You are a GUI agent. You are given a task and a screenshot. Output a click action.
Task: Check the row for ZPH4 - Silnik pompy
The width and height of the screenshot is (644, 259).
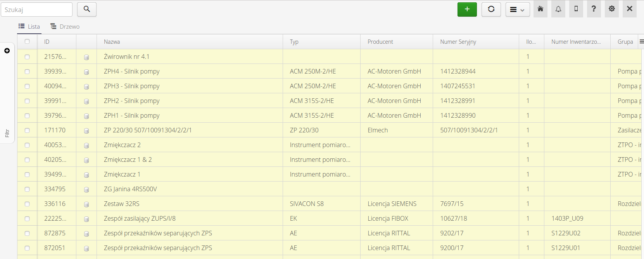(x=27, y=72)
